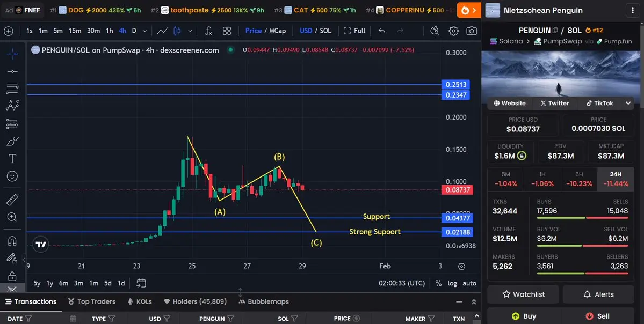Select the ruler measure tool

point(12,200)
